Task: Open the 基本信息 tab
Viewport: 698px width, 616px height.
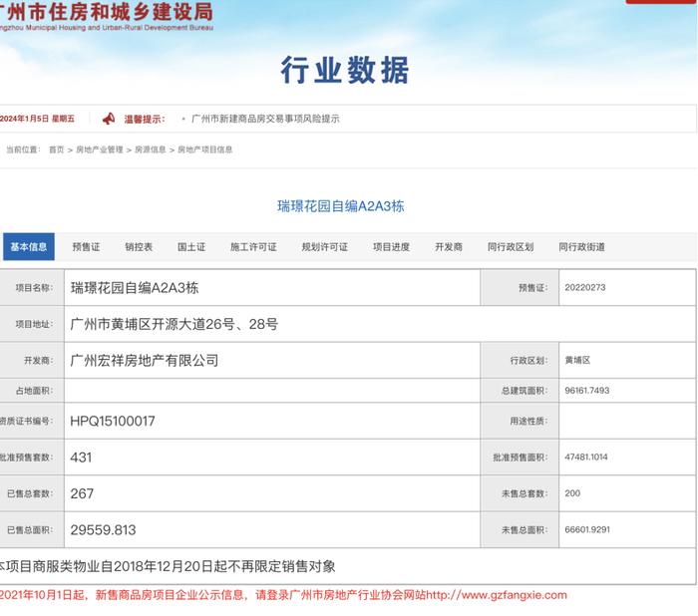Action: (29, 246)
